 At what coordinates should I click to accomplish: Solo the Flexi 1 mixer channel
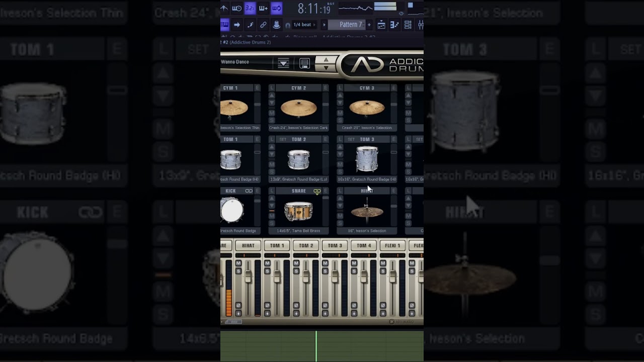tap(383, 271)
